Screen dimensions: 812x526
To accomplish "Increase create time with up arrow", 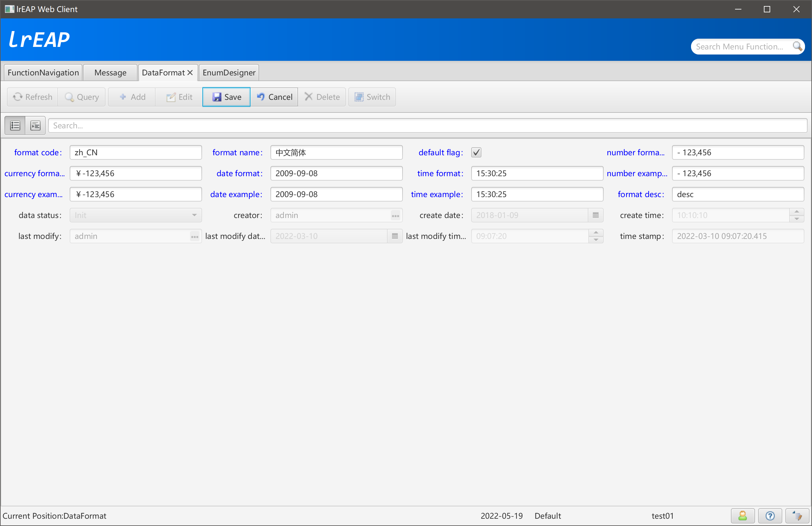I will click(797, 212).
